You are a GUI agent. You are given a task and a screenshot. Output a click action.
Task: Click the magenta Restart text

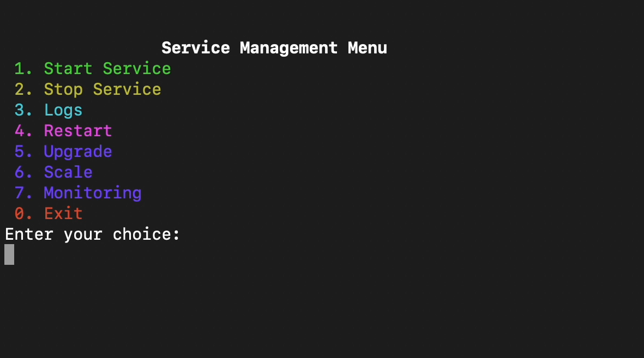tap(77, 131)
